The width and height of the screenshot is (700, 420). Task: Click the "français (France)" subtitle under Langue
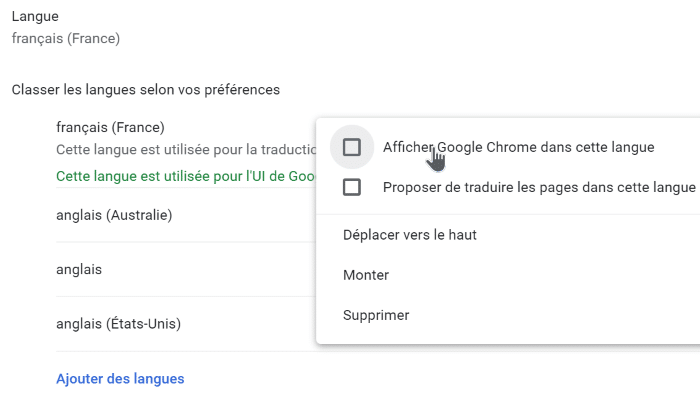click(65, 39)
